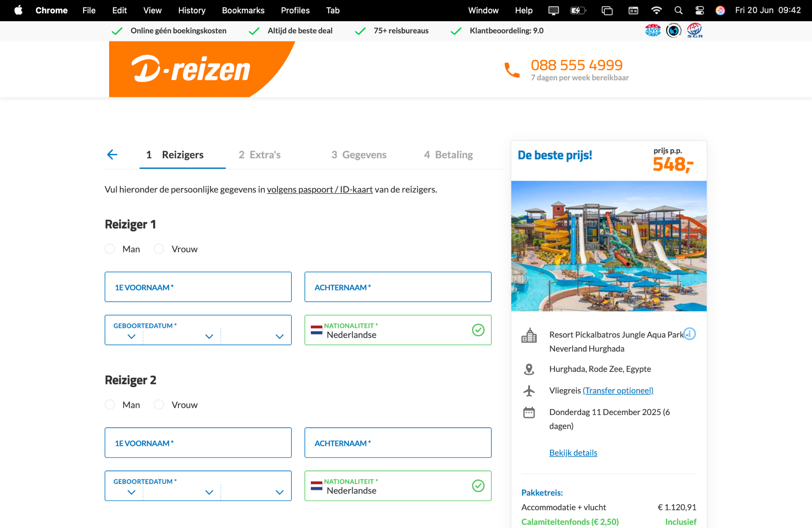Open macOS Spotlight search icon
The width and height of the screenshot is (812, 528).
[678, 10]
